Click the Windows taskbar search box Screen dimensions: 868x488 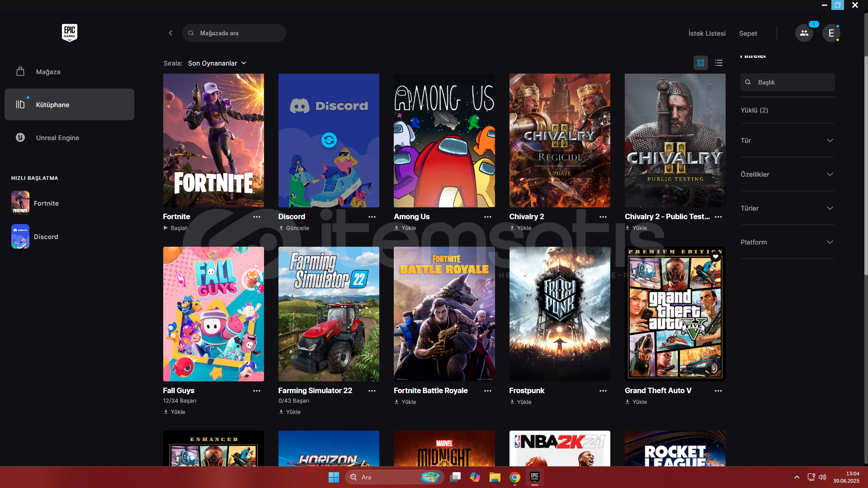(x=394, y=477)
